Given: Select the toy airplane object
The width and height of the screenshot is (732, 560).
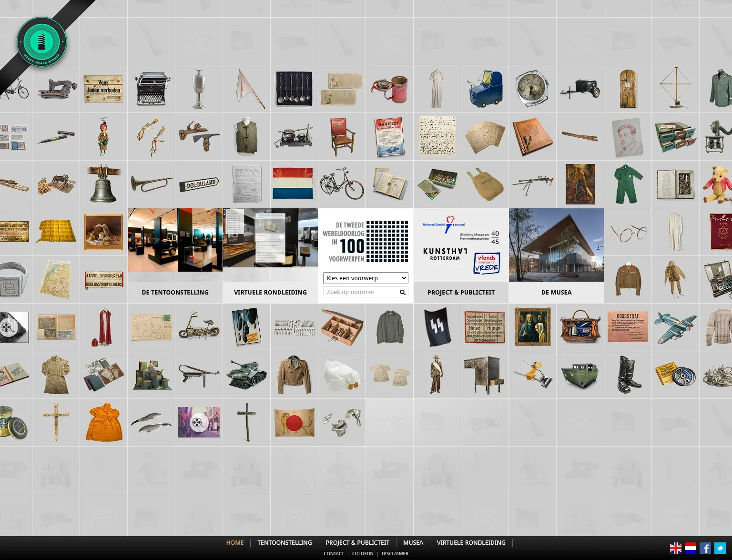Looking at the screenshot, I should click(x=675, y=327).
